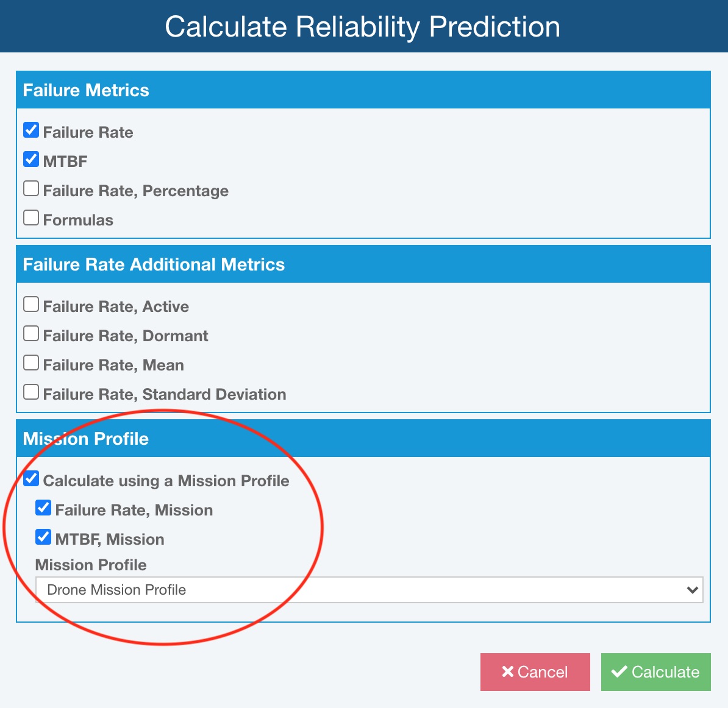Uncheck the Failure Rate metric
728x708 pixels.
[30, 129]
